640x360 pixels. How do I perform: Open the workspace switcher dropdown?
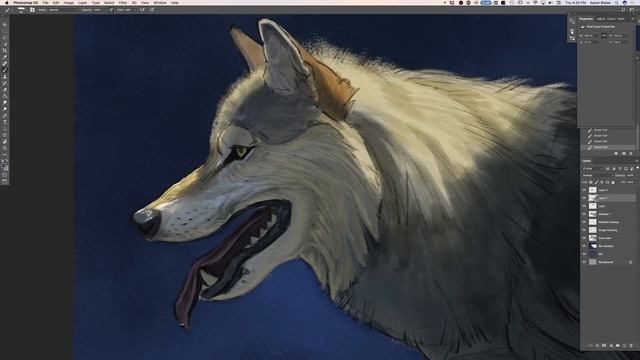pyautogui.click(x=632, y=10)
